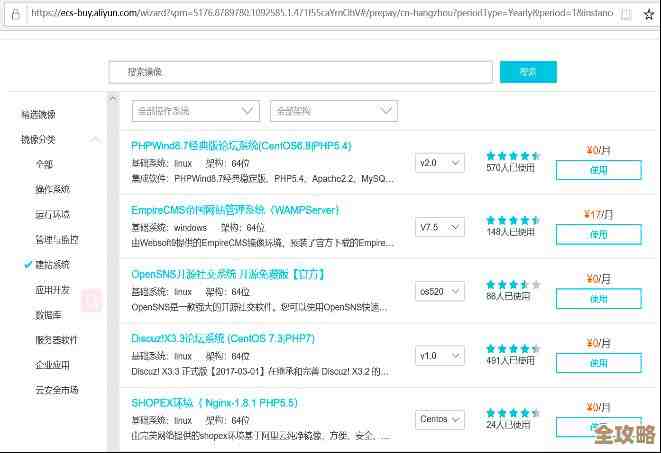The image size is (661, 453).
Task: Click the star rating for EmpireCMS
Action: click(x=512, y=220)
